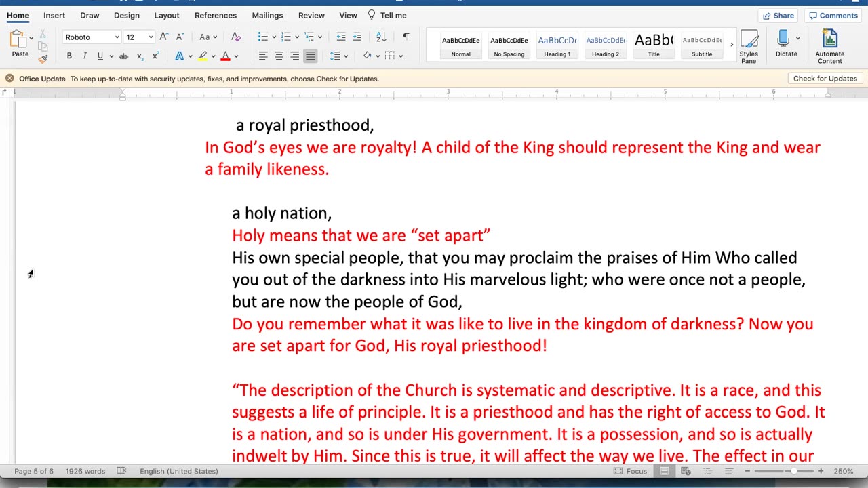The image size is (868, 488).
Task: Open the font size dropdown
Action: coord(151,37)
